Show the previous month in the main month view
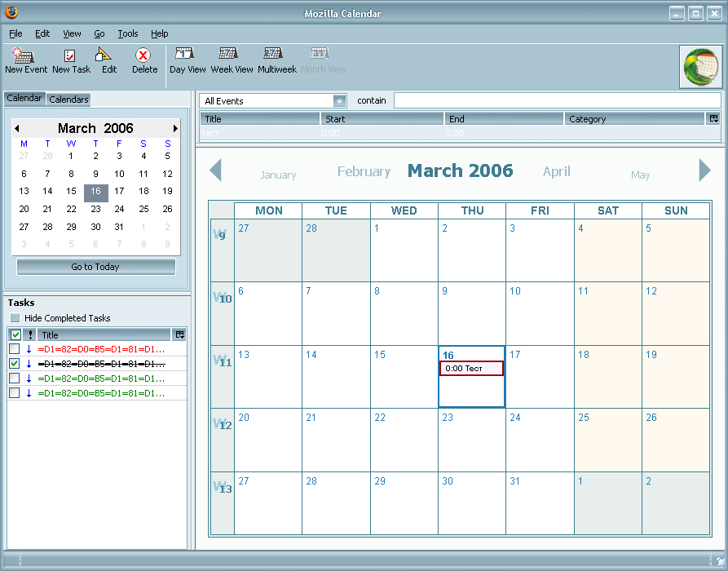 [x=215, y=170]
